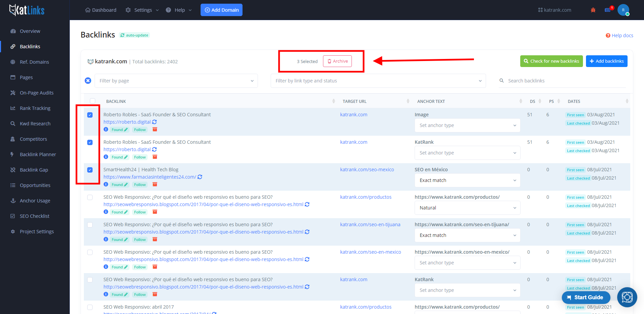Change the Natural anchor type dropdown
644x314 pixels.
[468, 208]
